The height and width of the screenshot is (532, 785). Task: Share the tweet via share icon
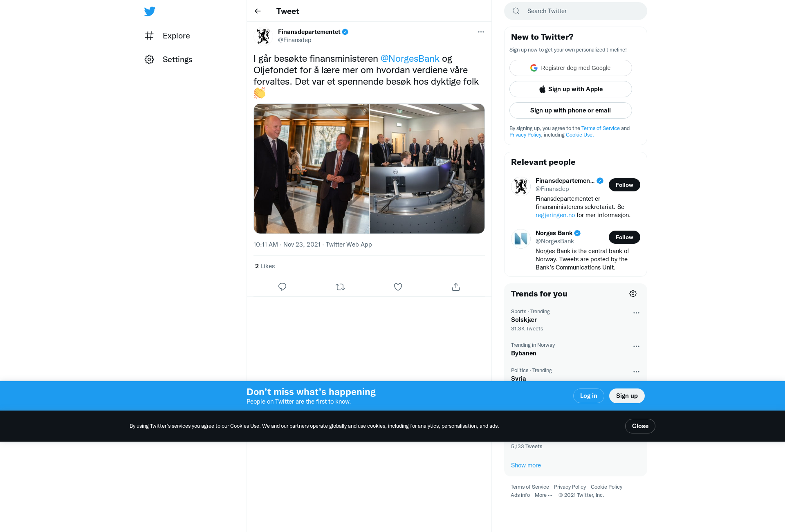tap(456, 287)
